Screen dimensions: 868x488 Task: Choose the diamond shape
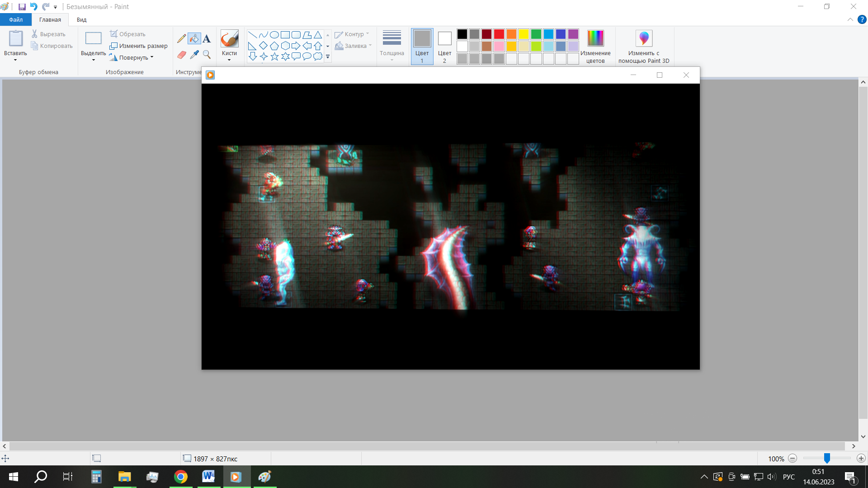click(x=264, y=46)
